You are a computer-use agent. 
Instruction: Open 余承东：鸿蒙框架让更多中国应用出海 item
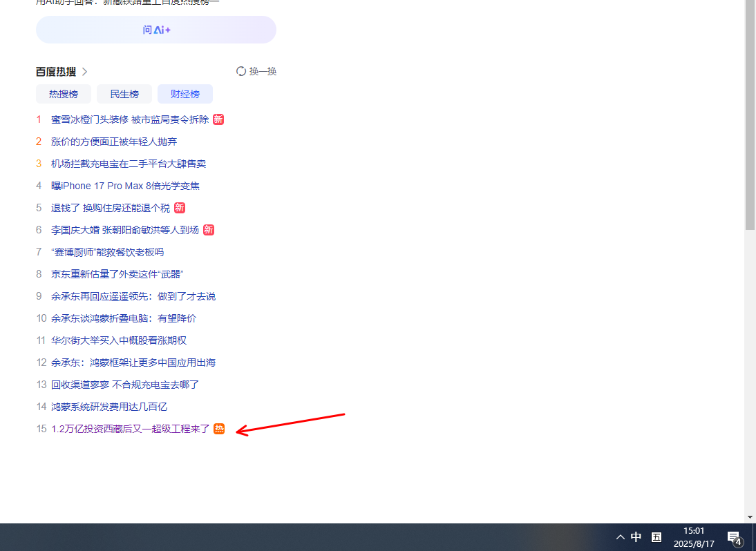pos(133,363)
